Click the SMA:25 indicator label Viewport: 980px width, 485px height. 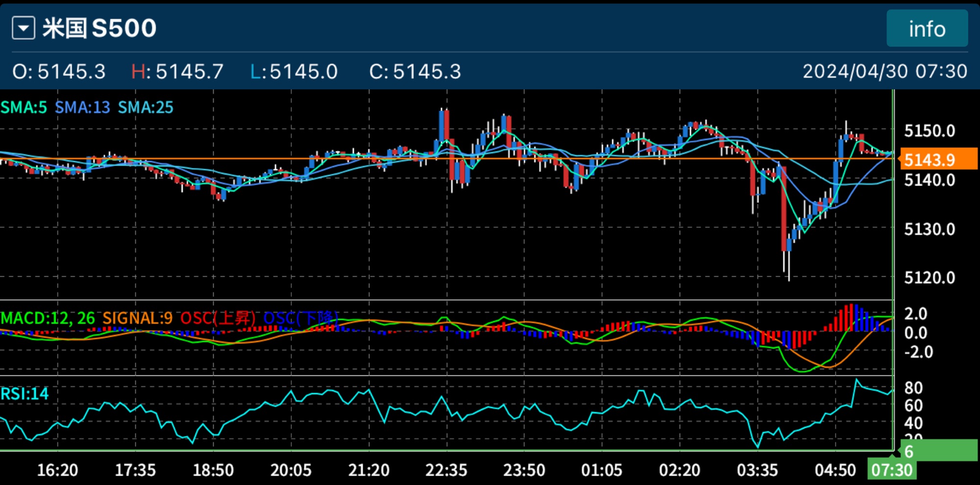click(x=146, y=107)
